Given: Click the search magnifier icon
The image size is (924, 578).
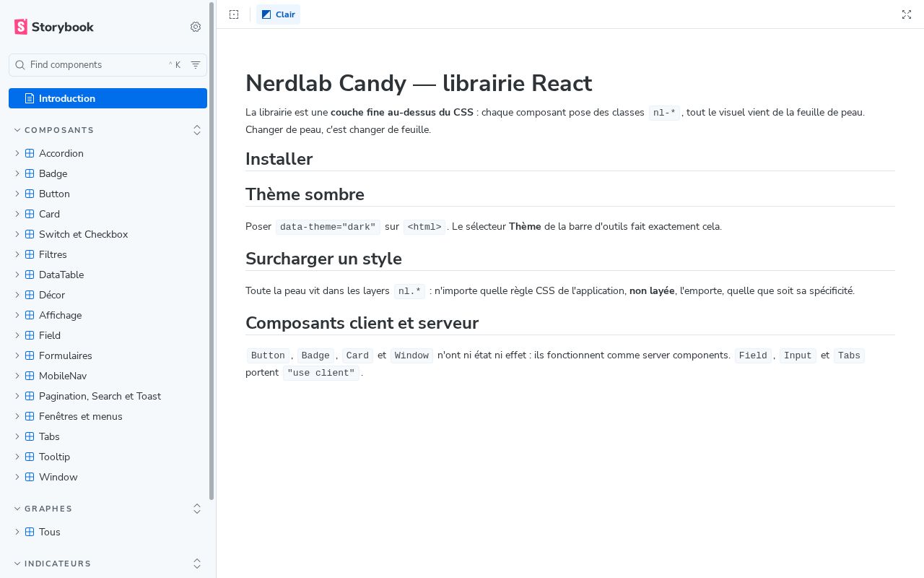Looking at the screenshot, I should pos(20,65).
